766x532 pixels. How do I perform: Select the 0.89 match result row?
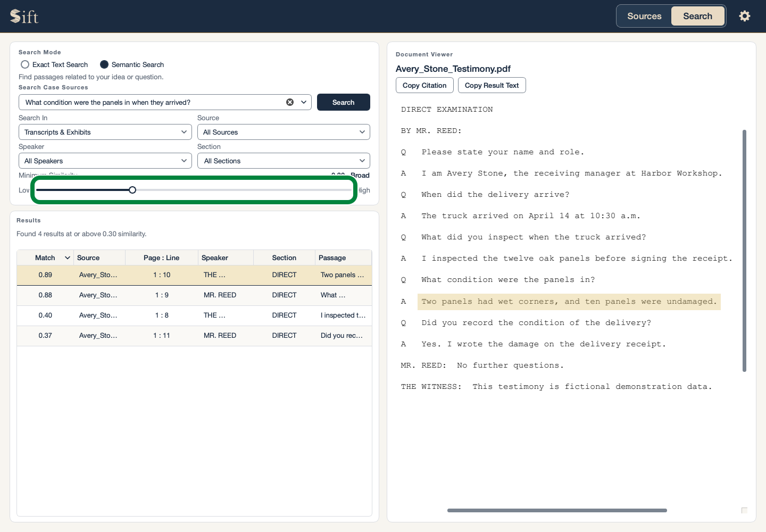pos(194,275)
